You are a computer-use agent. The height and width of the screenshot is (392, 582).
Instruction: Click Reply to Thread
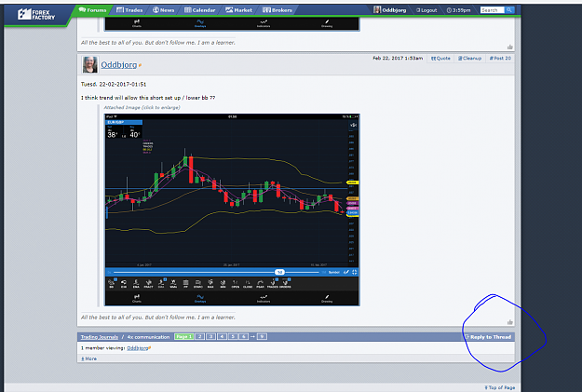click(x=488, y=337)
